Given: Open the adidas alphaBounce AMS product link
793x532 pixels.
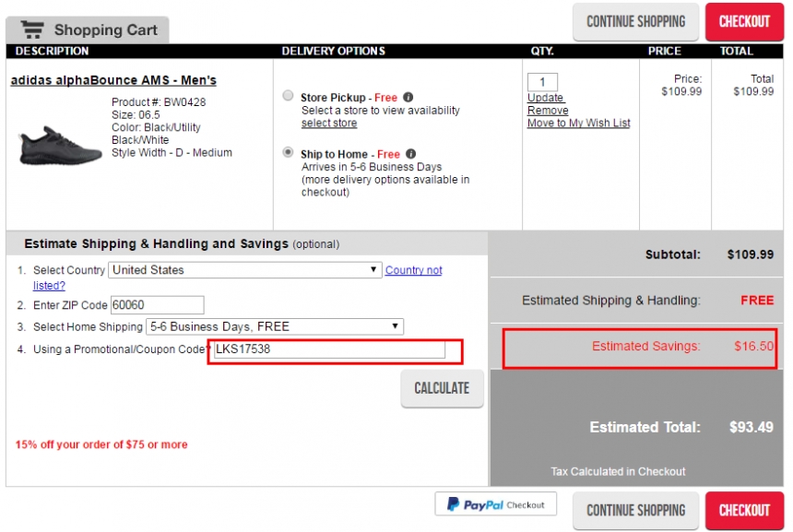Looking at the screenshot, I should click(x=113, y=80).
